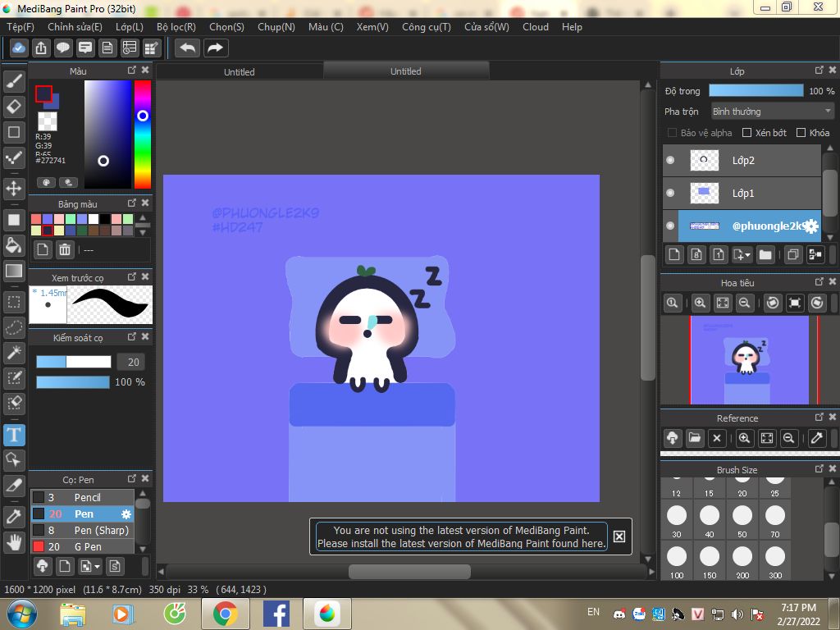This screenshot has width=840, height=630.
Task: Undock the Brush Size panel
Action: click(x=819, y=468)
